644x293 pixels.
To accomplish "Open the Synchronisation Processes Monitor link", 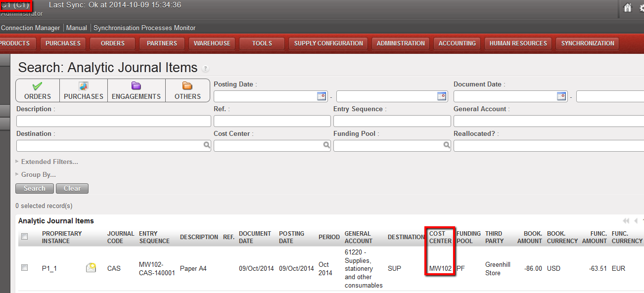I will [144, 28].
